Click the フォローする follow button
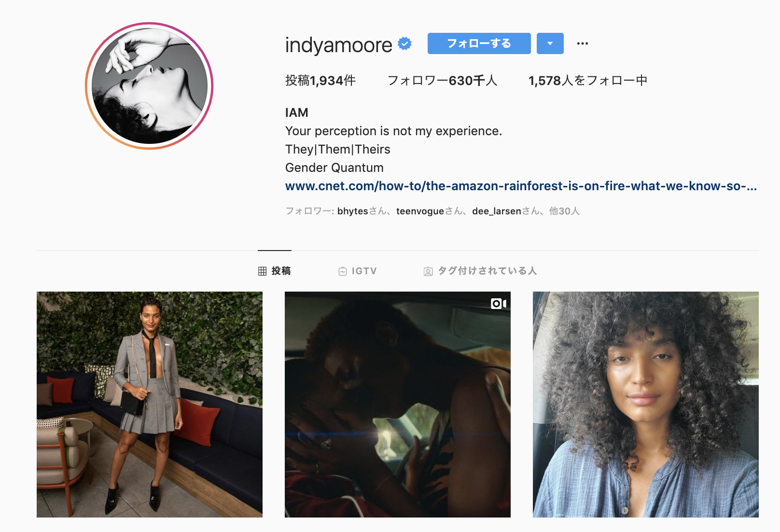 pyautogui.click(x=479, y=43)
